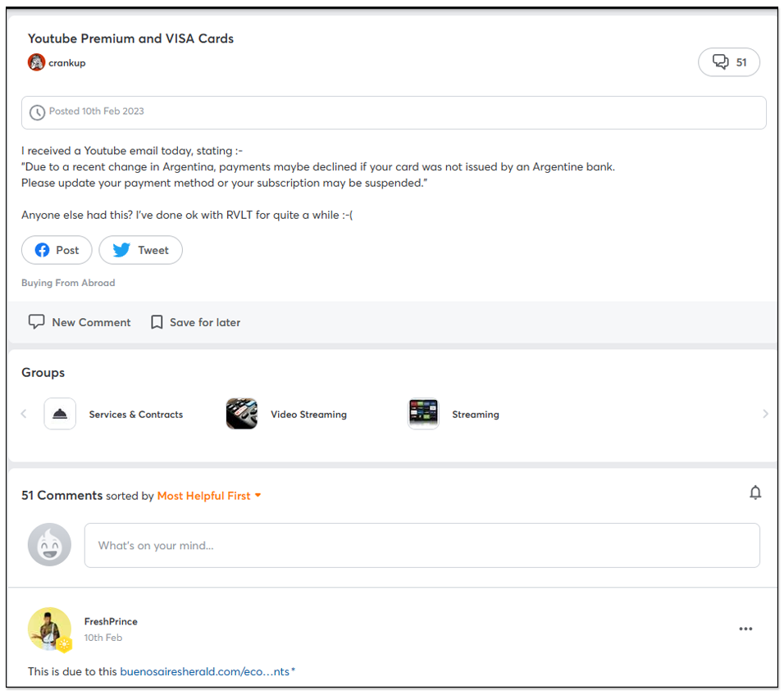
Task: Open the Services & Contracts group icon
Action: click(60, 414)
